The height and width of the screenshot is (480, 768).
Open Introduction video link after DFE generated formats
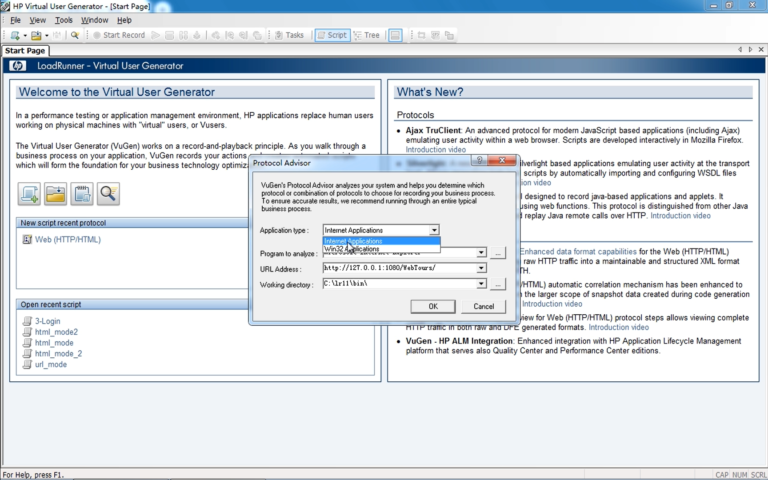tap(619, 327)
